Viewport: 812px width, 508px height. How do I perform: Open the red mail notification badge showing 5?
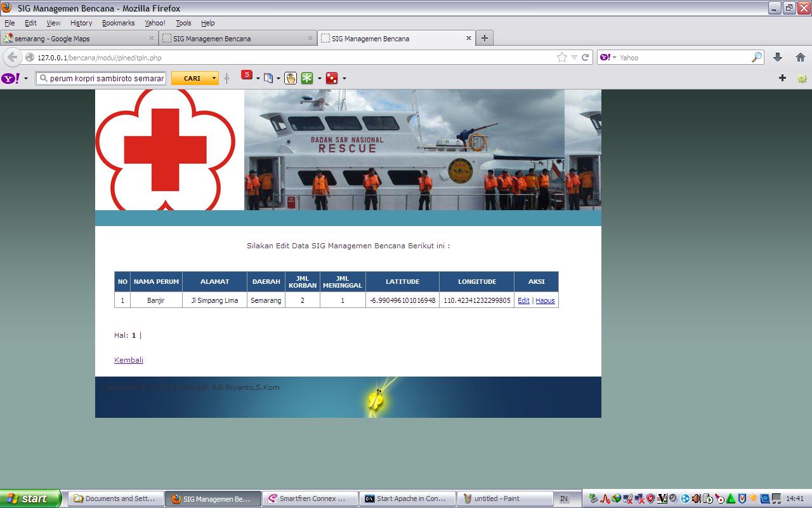[x=247, y=76]
